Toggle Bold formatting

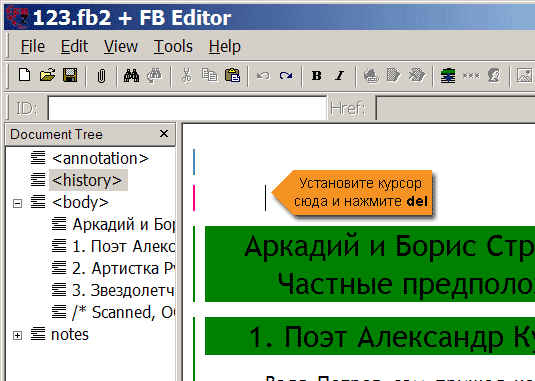pos(316,75)
